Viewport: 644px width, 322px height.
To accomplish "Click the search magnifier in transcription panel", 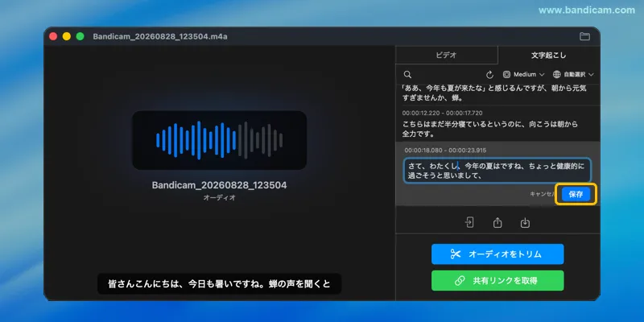I will [407, 74].
